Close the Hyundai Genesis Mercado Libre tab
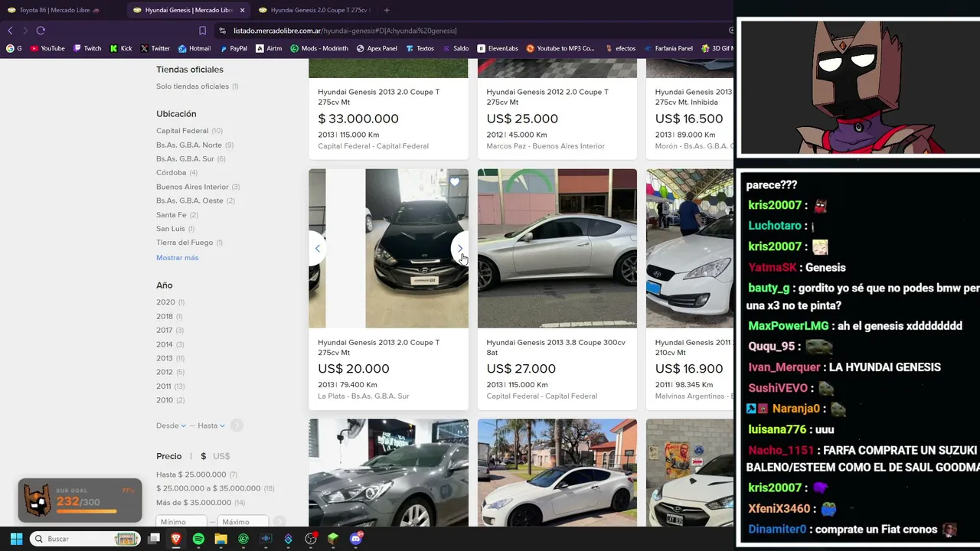 click(x=243, y=10)
